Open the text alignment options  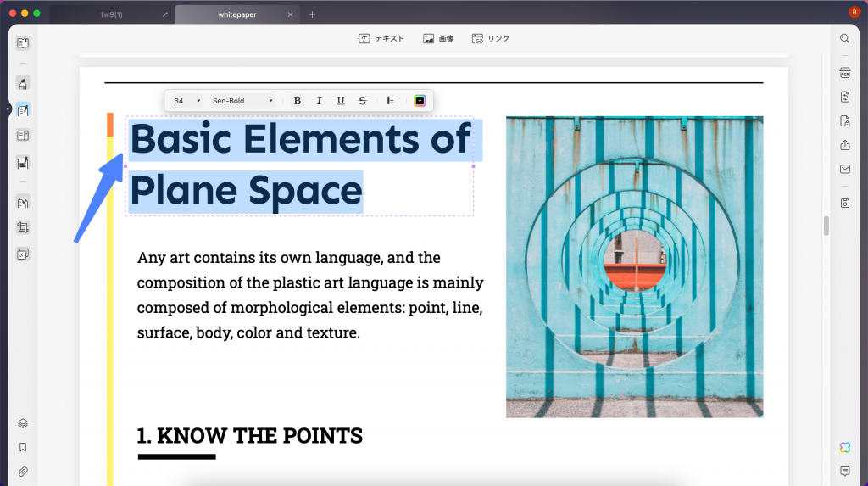point(392,101)
